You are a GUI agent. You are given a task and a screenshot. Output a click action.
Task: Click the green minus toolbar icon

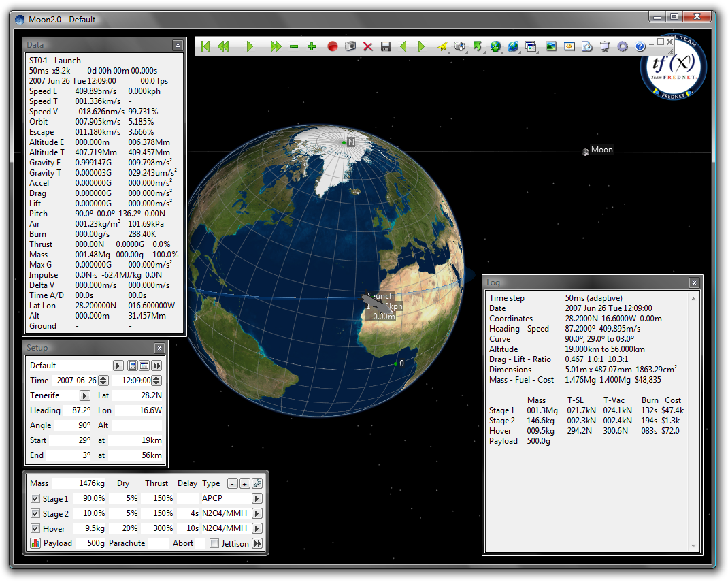pyautogui.click(x=294, y=46)
